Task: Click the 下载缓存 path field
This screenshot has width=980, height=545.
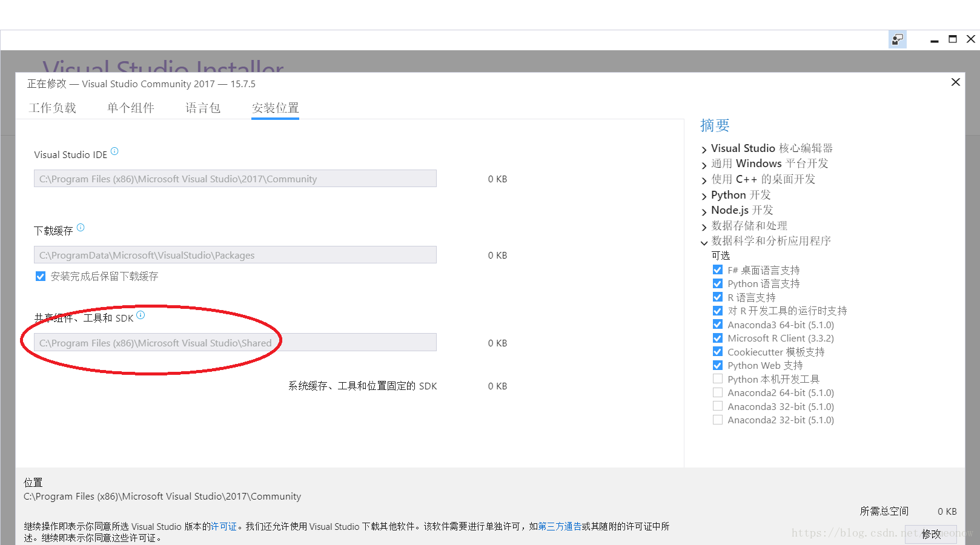Action: [x=235, y=255]
